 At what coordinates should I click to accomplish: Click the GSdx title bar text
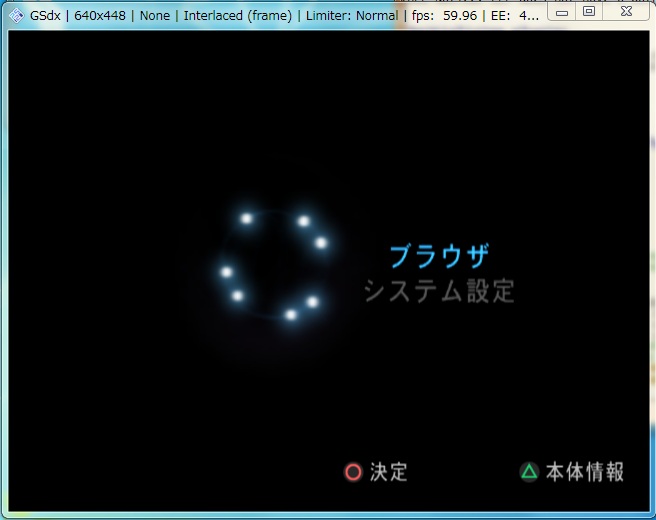[284, 15]
